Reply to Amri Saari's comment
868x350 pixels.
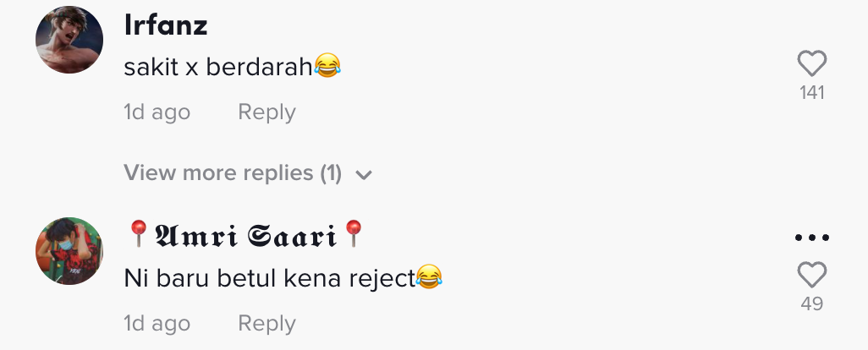pos(266,323)
